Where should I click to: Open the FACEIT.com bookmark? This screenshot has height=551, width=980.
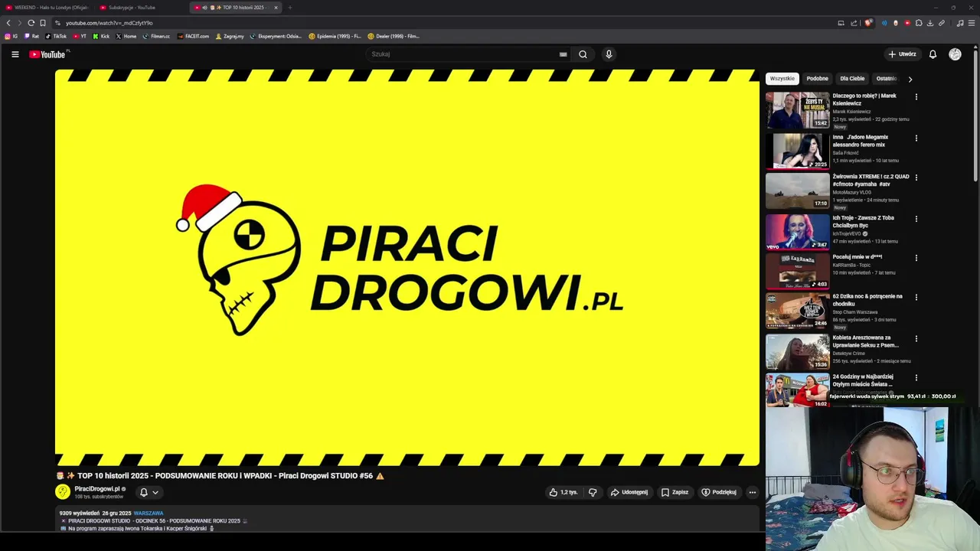tap(193, 36)
